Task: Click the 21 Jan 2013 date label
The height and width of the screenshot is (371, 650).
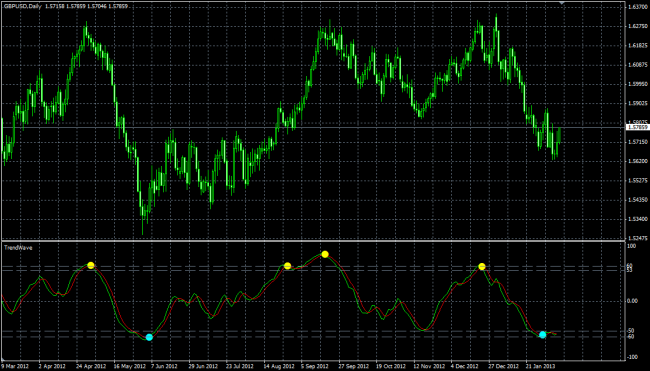Action: click(x=541, y=366)
